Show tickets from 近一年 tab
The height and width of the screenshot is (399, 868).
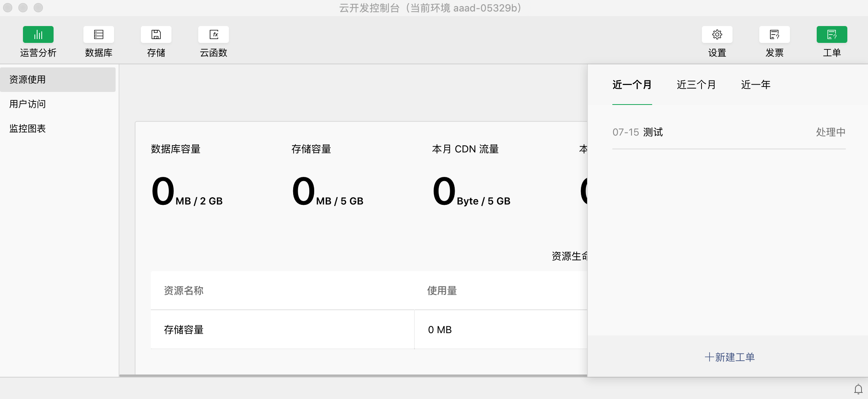click(x=755, y=85)
